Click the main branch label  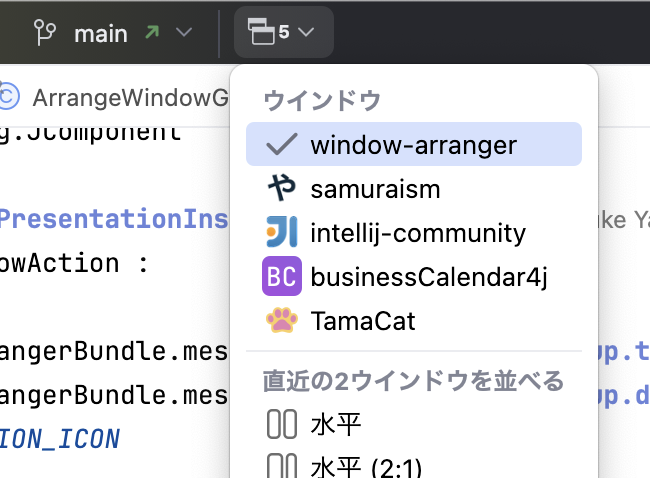click(101, 34)
